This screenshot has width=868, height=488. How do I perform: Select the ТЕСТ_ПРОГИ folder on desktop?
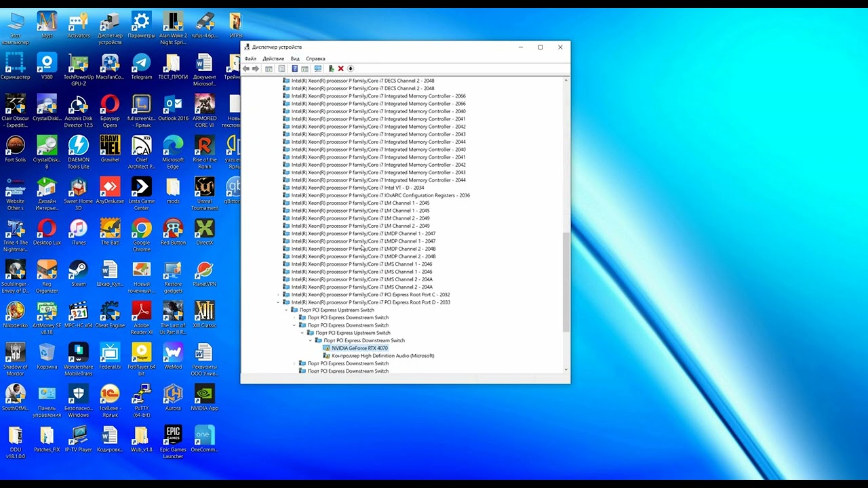(x=173, y=66)
